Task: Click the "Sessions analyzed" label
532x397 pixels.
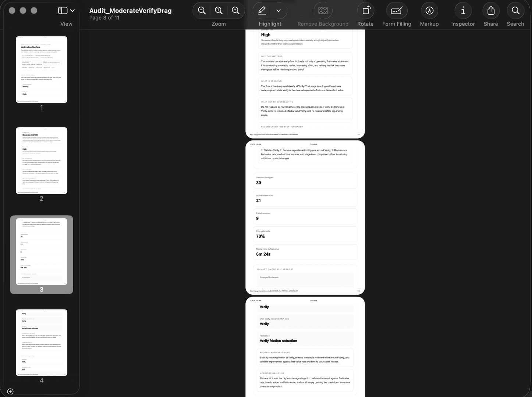Action: click(265, 178)
